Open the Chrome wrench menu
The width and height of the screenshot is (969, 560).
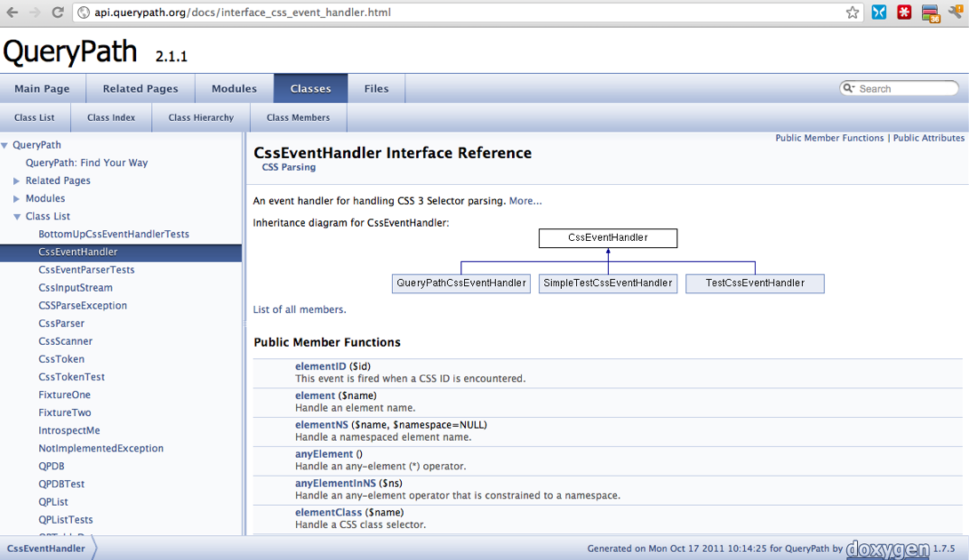pos(956,12)
